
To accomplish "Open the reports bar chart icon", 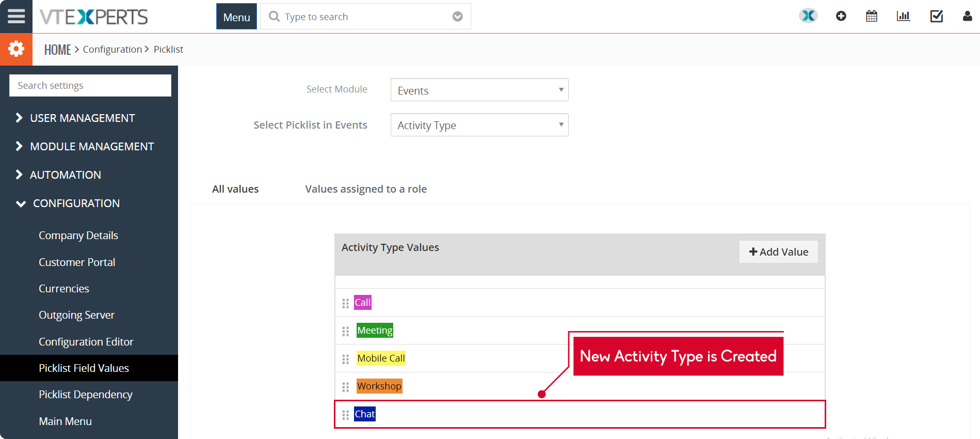I will (x=903, y=17).
